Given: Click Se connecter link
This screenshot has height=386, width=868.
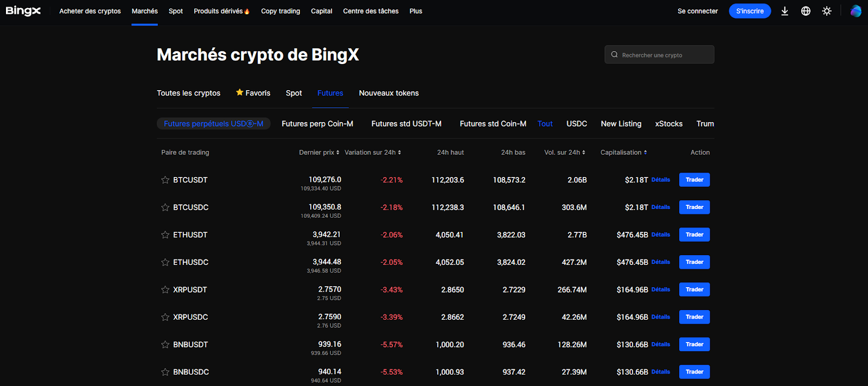Looking at the screenshot, I should tap(698, 11).
